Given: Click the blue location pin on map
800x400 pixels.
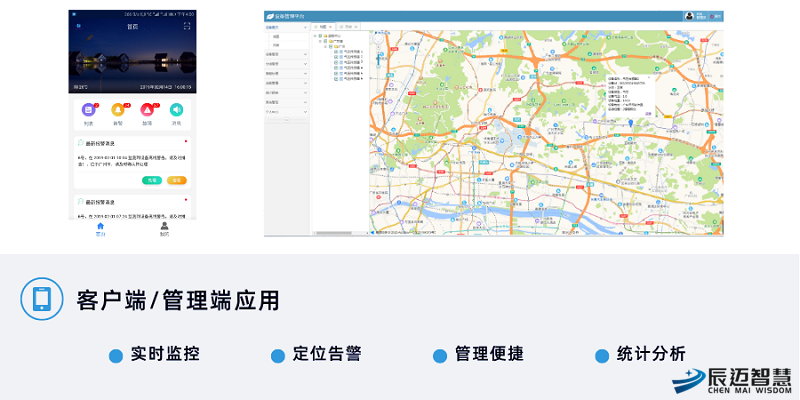Looking at the screenshot, I should pos(631,122).
